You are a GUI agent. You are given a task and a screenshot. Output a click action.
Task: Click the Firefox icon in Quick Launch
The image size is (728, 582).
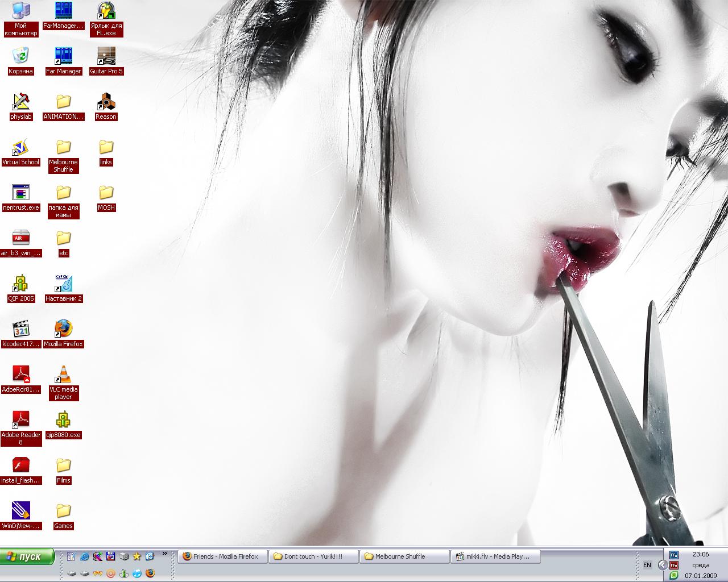pyautogui.click(x=150, y=573)
